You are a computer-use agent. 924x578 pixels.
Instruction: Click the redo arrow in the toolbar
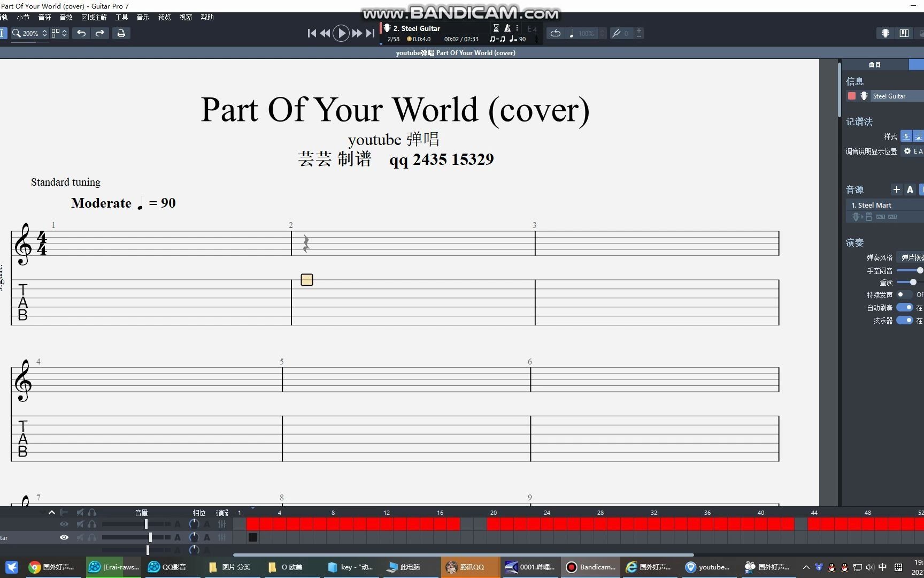(100, 33)
